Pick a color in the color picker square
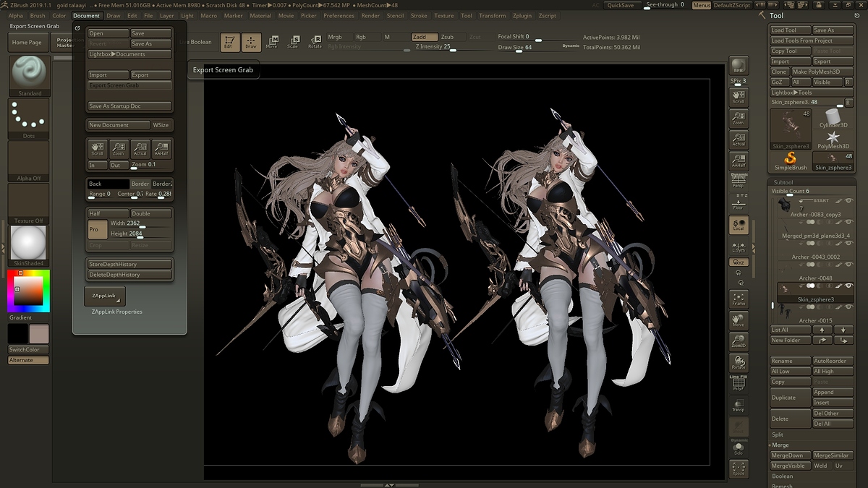 (30, 290)
